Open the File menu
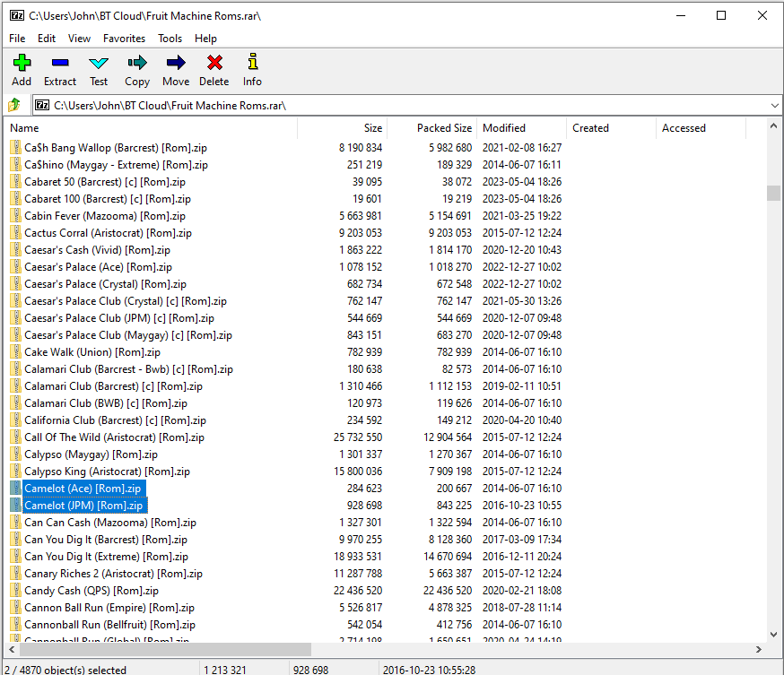The width and height of the screenshot is (784, 675). tap(17, 39)
